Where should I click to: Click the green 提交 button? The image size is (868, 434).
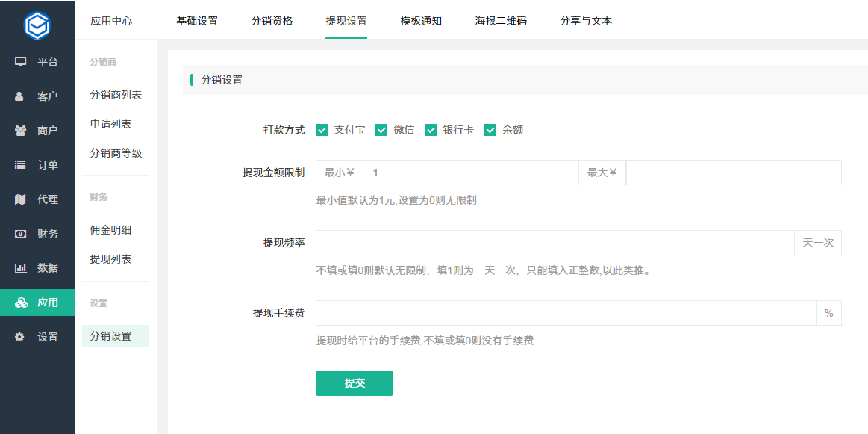(x=355, y=383)
